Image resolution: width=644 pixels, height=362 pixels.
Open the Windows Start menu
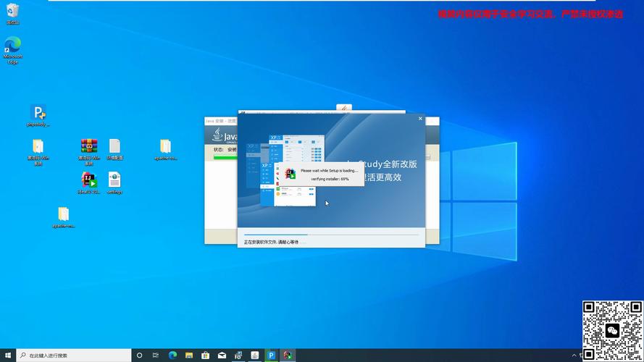point(8,355)
